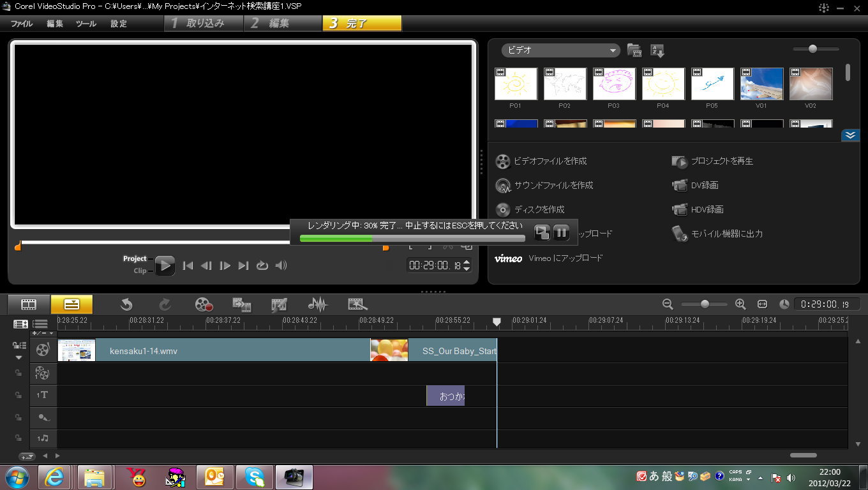Click the Voice track button
The image size is (868, 490).
42,418
